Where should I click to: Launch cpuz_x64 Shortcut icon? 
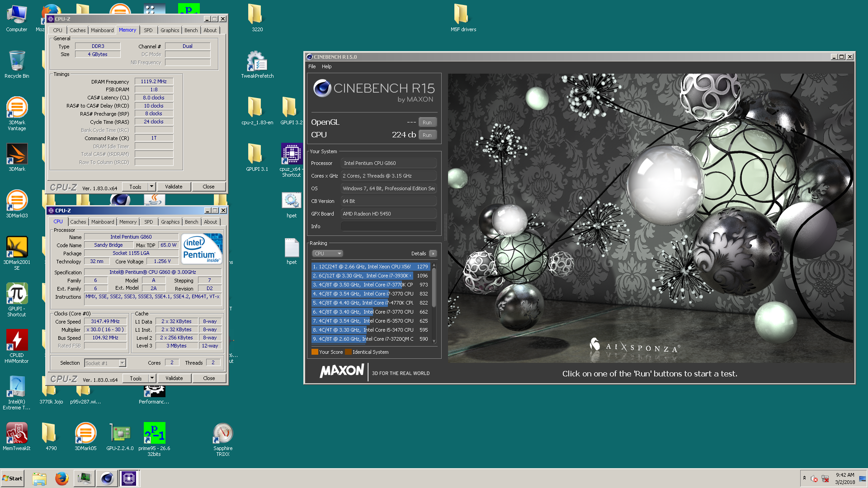[x=292, y=160]
